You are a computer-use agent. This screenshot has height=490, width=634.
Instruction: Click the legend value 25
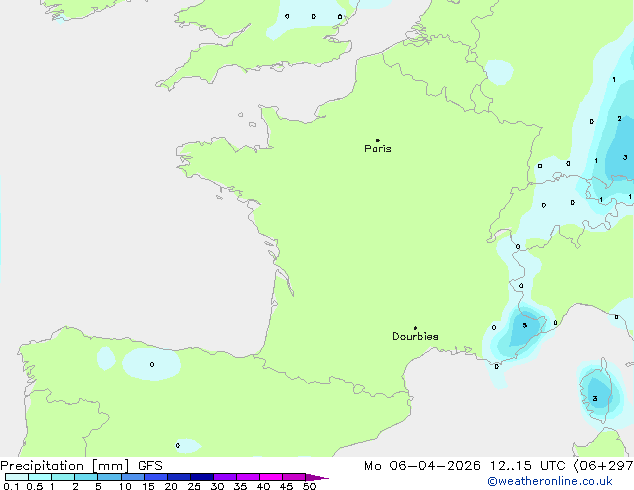coord(194,486)
